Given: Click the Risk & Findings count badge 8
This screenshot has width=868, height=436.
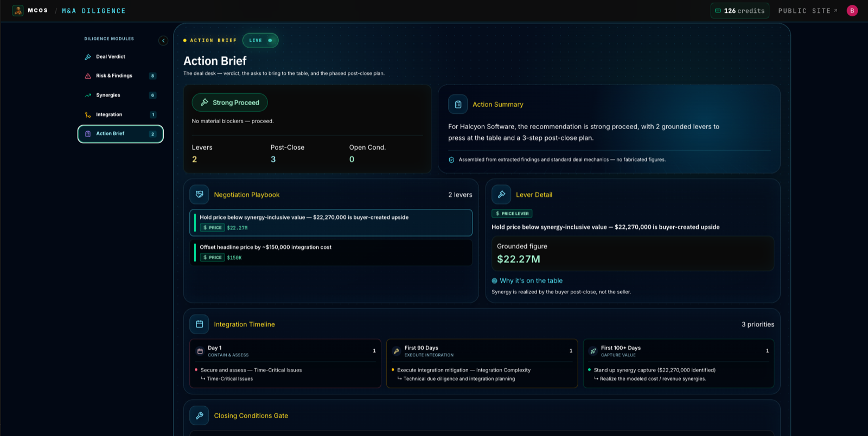Looking at the screenshot, I should click(x=152, y=76).
